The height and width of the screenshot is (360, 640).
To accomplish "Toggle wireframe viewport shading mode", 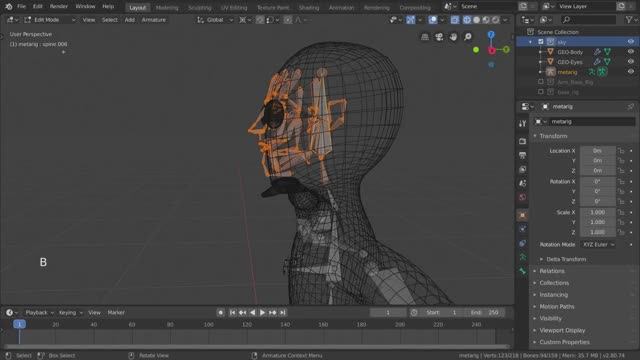I will point(467,20).
